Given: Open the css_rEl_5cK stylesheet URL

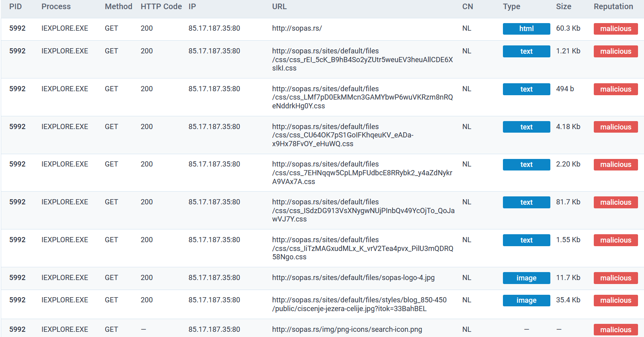Looking at the screenshot, I should point(363,59).
